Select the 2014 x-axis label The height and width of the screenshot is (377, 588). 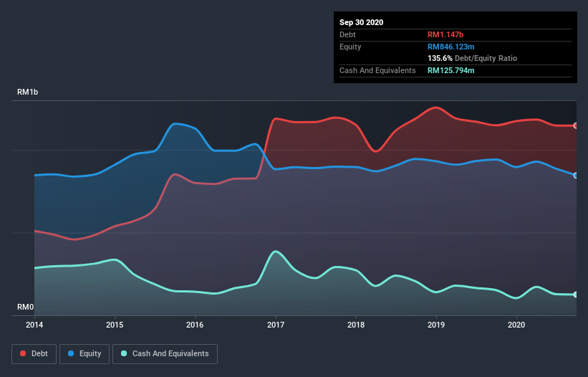coord(34,325)
